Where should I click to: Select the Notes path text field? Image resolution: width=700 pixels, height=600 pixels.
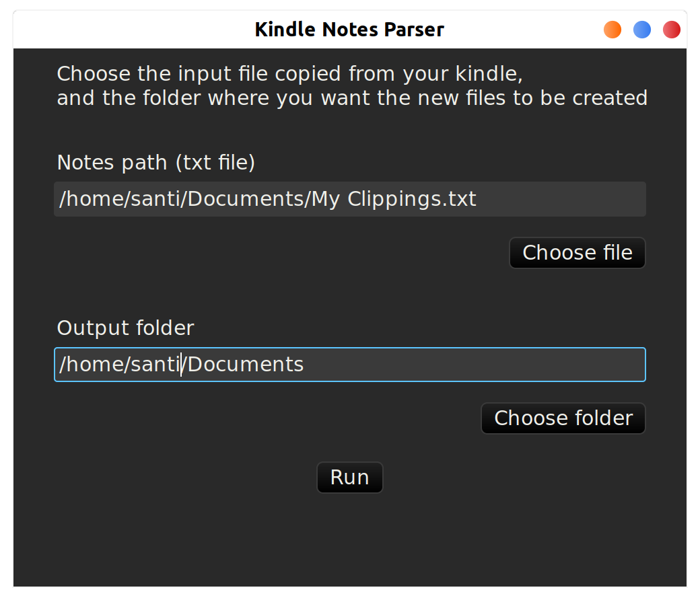(x=350, y=198)
